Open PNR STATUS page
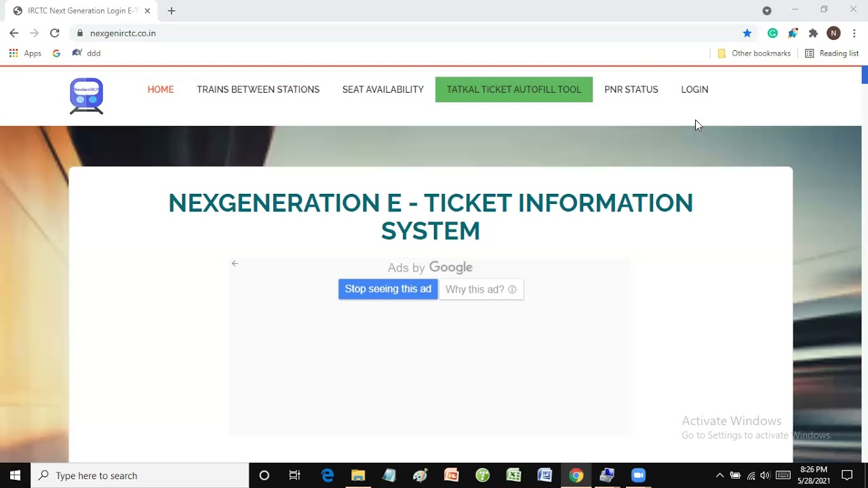Screen dimensions: 868x488 tap(631, 89)
